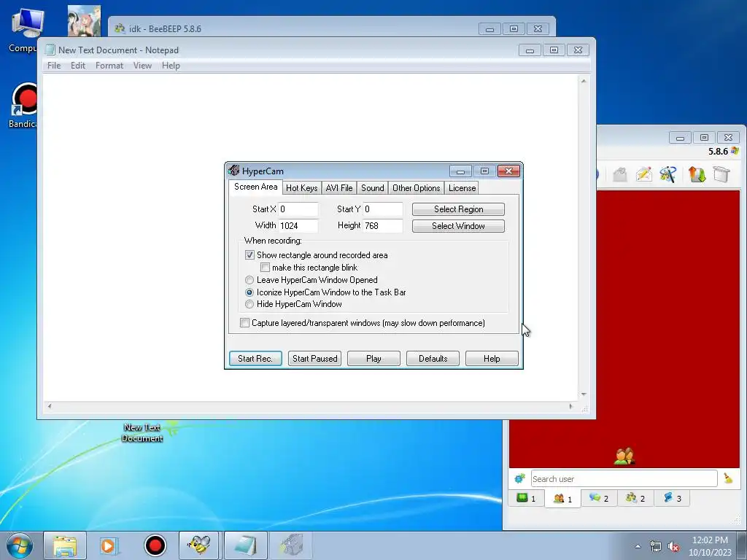Click the two-users icon in the red panel
Image resolution: width=747 pixels, height=560 pixels.
(x=624, y=456)
